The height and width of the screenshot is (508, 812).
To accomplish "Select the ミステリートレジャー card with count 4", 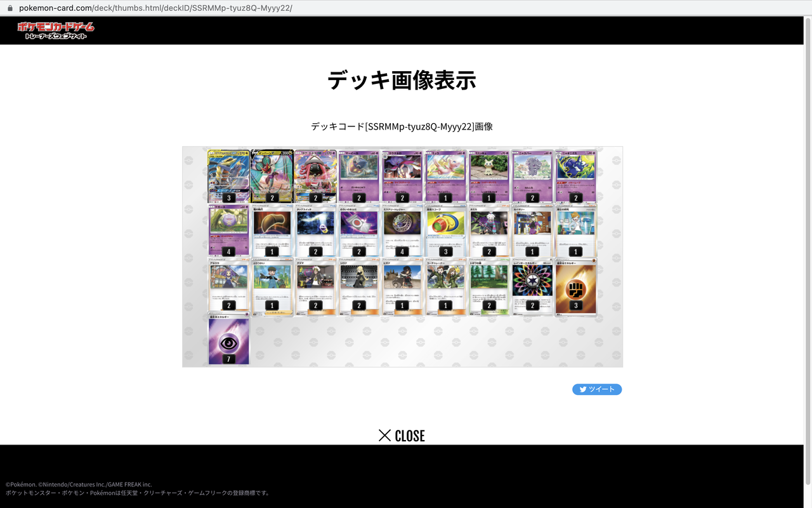I will click(x=402, y=230).
